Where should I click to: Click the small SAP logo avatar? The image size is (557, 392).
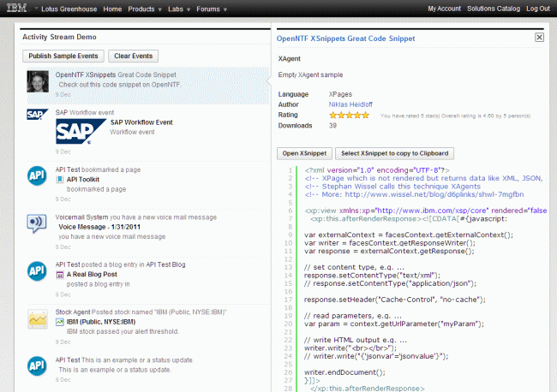point(38,114)
